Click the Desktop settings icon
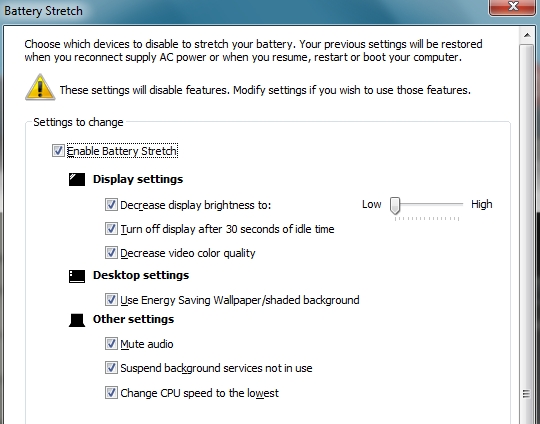540x424 pixels. (77, 276)
